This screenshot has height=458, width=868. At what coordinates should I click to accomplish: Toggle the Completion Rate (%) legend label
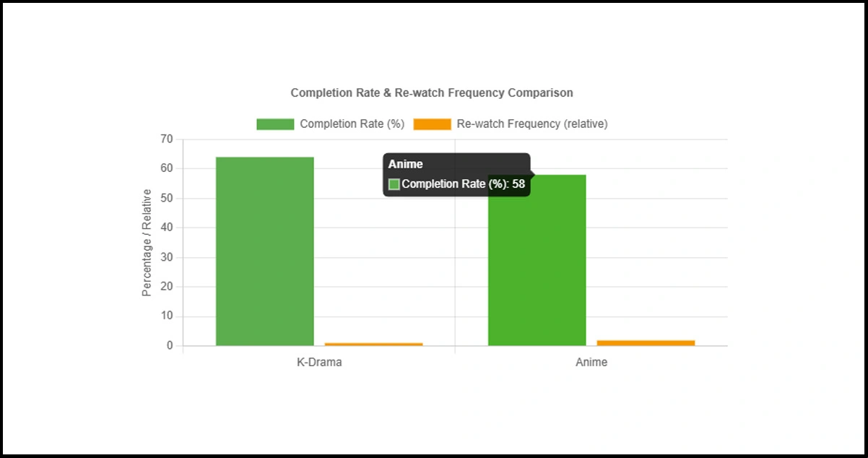352,124
